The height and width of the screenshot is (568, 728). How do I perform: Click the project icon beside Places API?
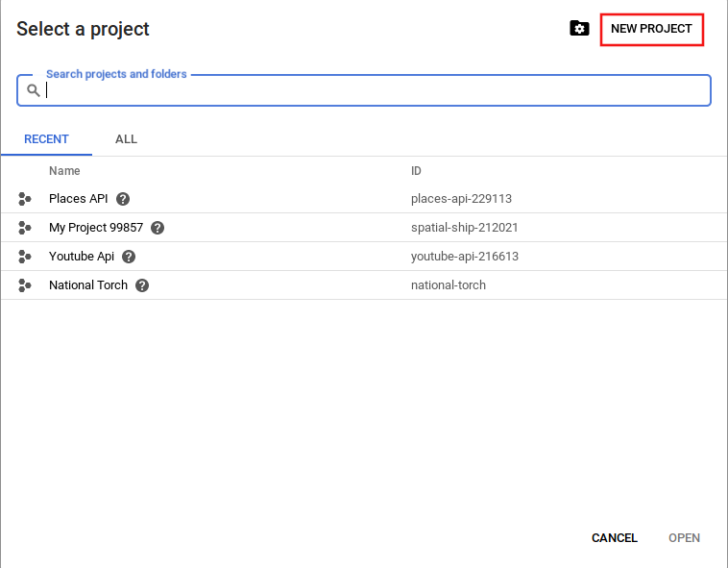[25, 199]
